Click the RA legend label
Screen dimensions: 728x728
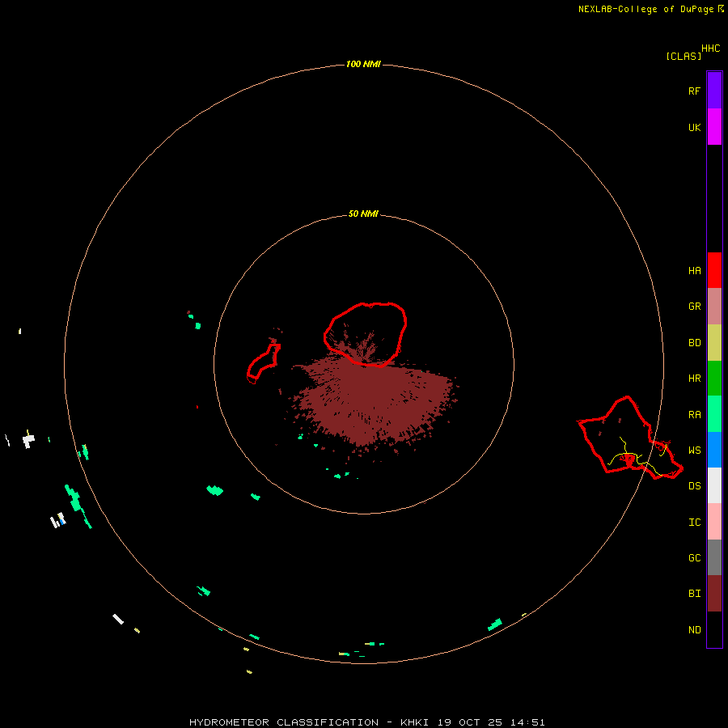(x=694, y=415)
